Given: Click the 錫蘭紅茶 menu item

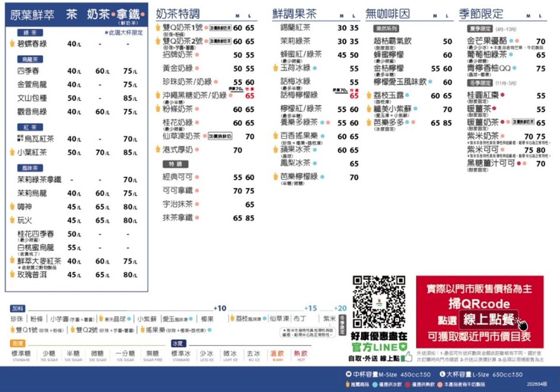Looking at the screenshot, I should click(x=295, y=28).
